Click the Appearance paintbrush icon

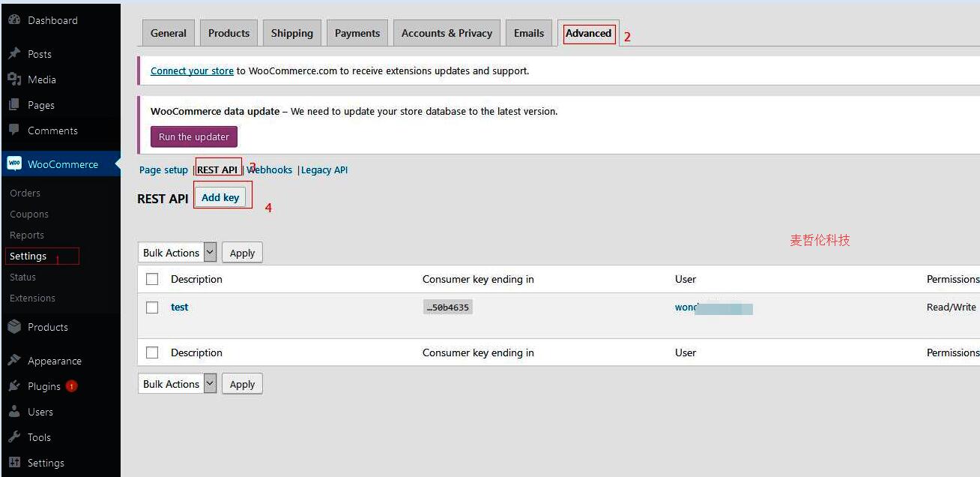[x=14, y=361]
